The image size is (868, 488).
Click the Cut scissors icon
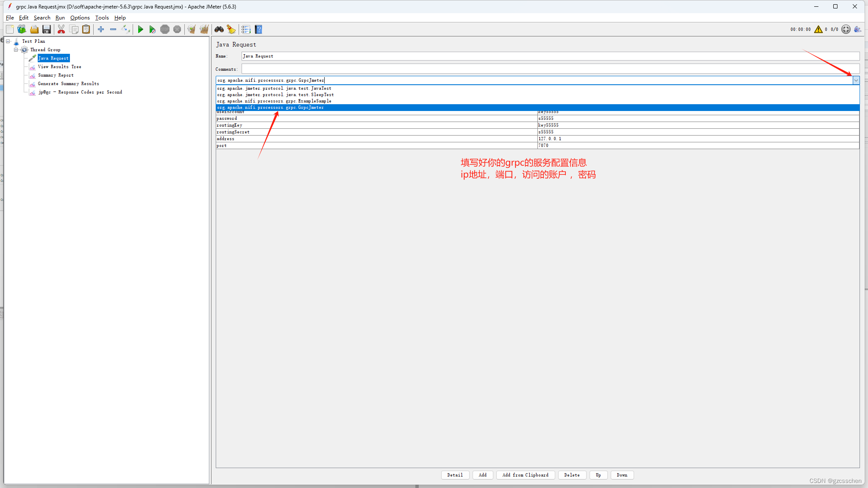(61, 29)
